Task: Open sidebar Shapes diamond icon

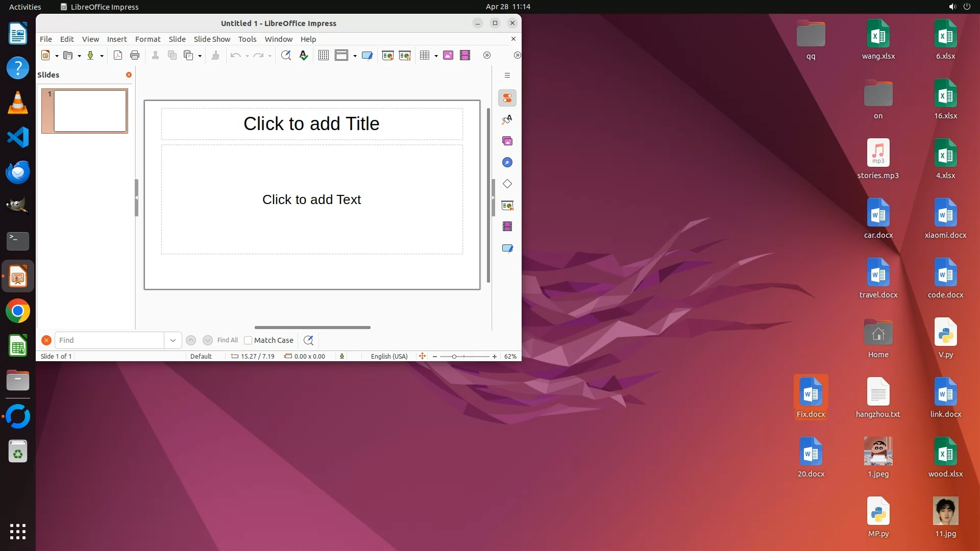Action: tap(507, 184)
